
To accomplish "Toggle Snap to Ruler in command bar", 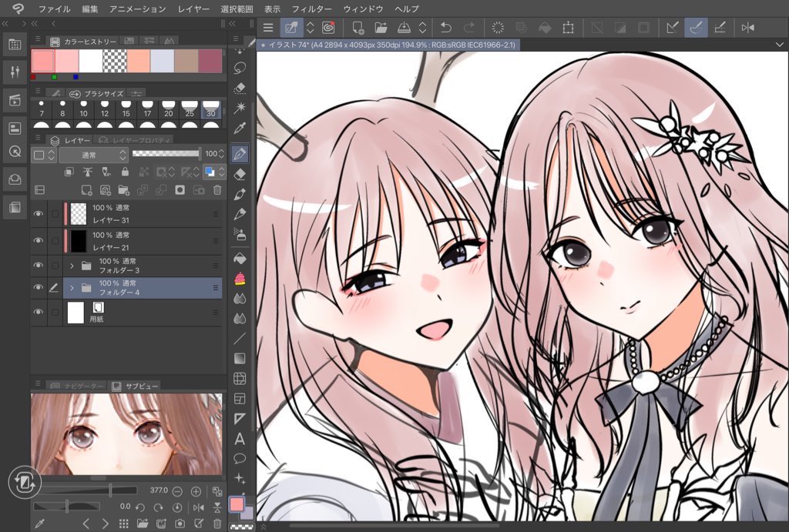I will click(672, 28).
